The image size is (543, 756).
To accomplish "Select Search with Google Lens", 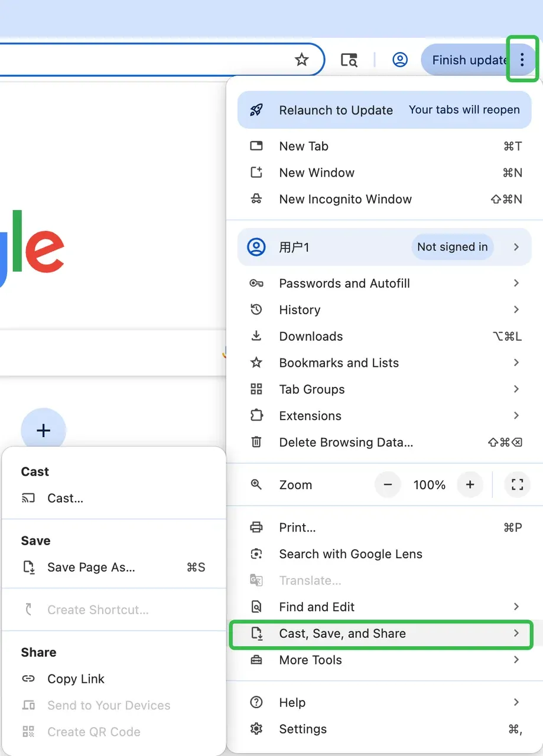I will (x=385, y=554).
